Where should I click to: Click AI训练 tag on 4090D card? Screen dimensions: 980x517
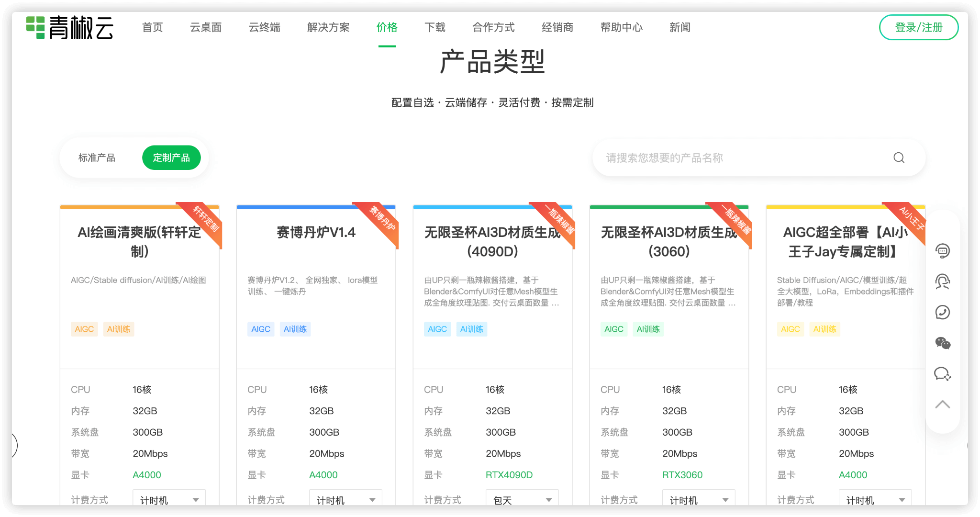tap(472, 329)
